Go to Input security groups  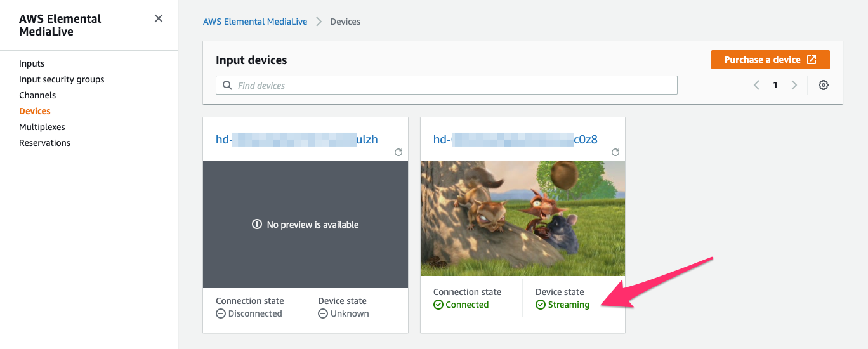[x=62, y=79]
